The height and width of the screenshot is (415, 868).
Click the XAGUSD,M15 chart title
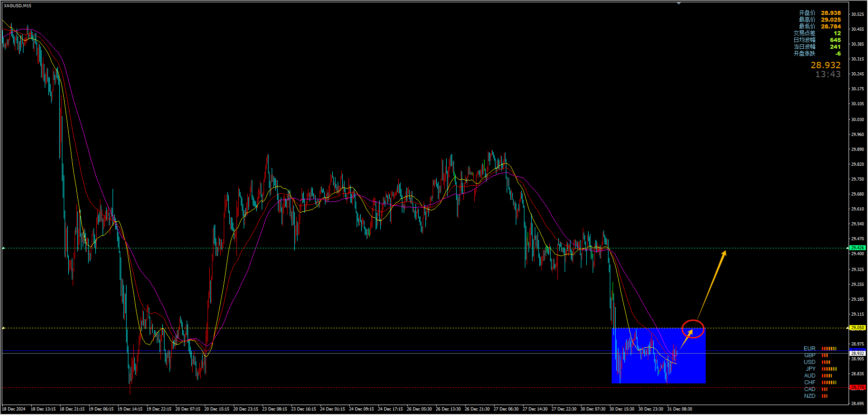18,6
